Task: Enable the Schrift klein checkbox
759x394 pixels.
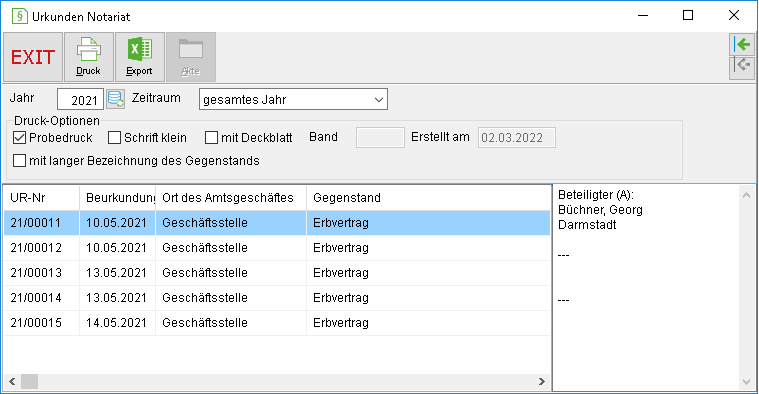Action: pos(114,137)
